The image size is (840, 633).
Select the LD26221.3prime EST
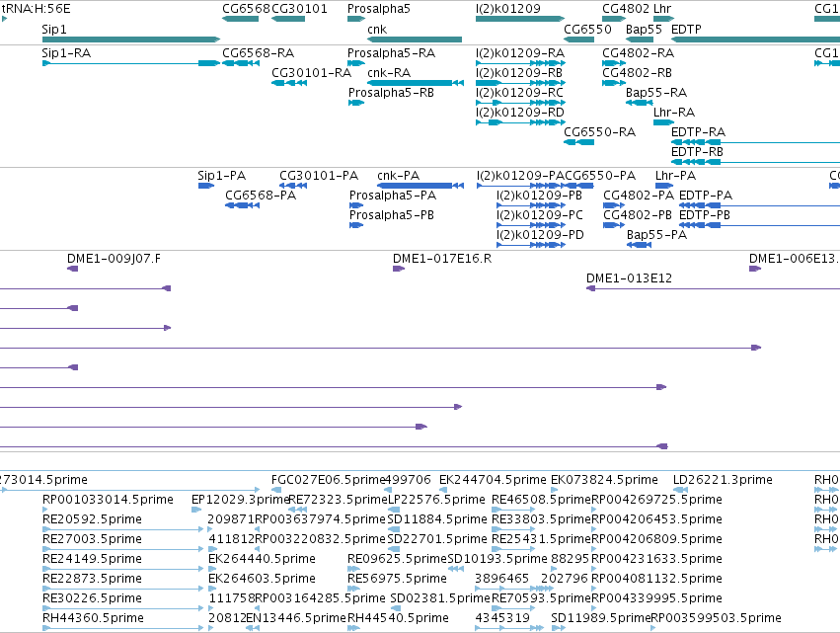(x=680, y=490)
